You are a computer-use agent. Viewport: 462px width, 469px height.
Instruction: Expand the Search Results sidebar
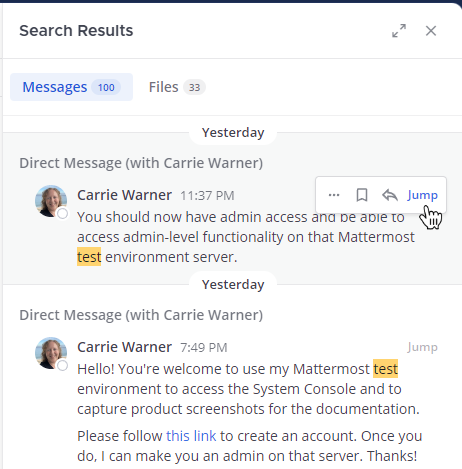click(x=399, y=31)
